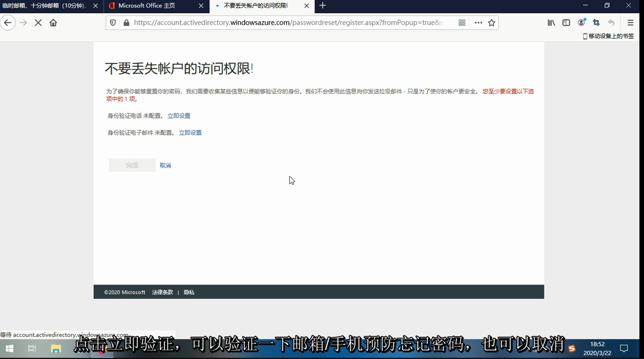Open the taskbar clock and date
The width and height of the screenshot is (644, 359).
(597, 348)
